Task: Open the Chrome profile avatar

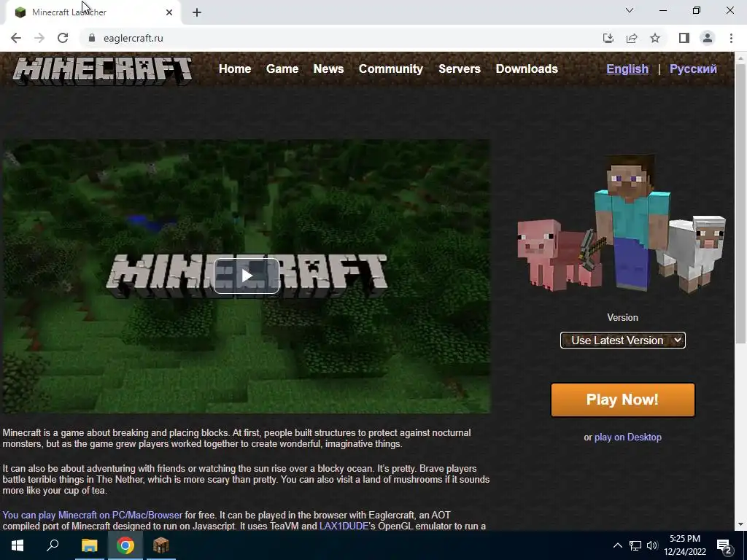Action: pyautogui.click(x=708, y=38)
